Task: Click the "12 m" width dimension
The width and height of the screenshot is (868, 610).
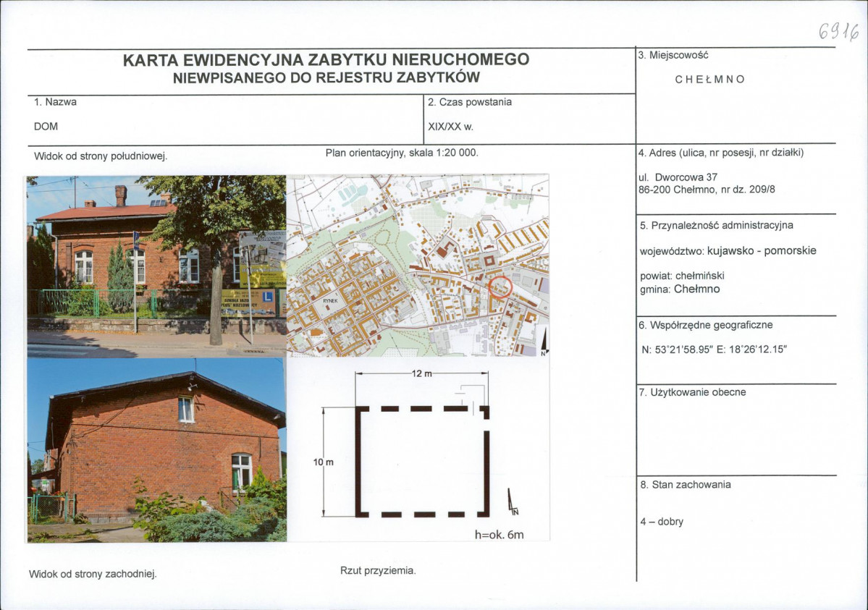Action: (x=422, y=373)
